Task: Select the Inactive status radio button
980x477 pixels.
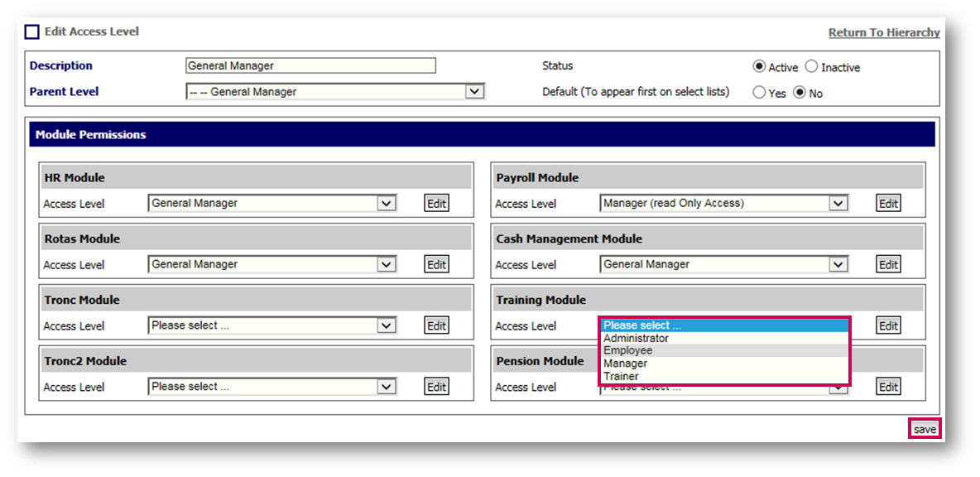Action: [x=811, y=67]
